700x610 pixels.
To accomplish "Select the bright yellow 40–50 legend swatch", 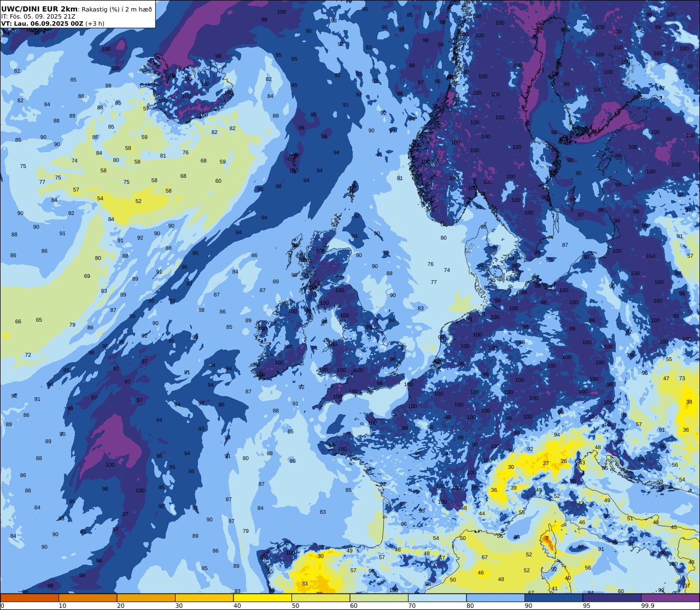I will pos(262,597).
